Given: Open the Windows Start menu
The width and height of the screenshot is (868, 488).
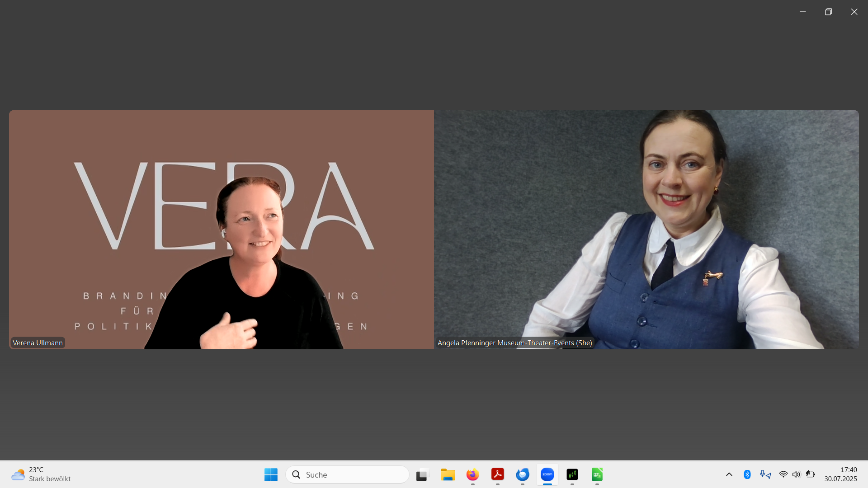Looking at the screenshot, I should pos(271,474).
